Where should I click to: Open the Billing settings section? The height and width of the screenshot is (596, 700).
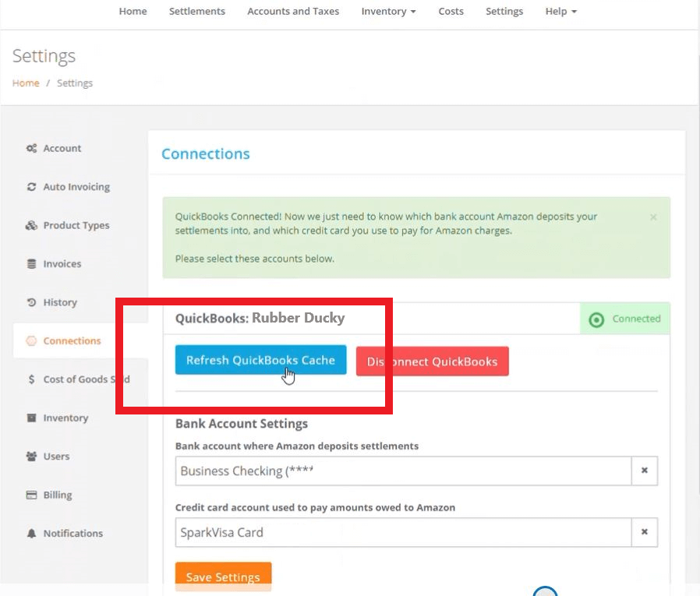click(x=58, y=495)
